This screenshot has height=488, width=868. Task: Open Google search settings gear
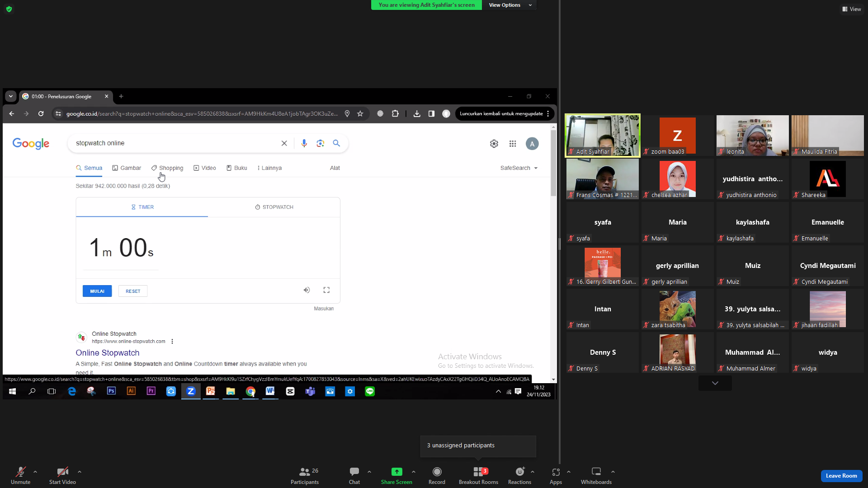pyautogui.click(x=494, y=144)
